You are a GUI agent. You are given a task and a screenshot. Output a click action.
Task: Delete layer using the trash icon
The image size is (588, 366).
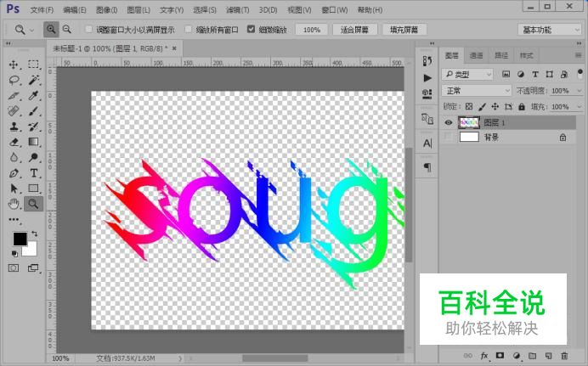click(x=563, y=355)
